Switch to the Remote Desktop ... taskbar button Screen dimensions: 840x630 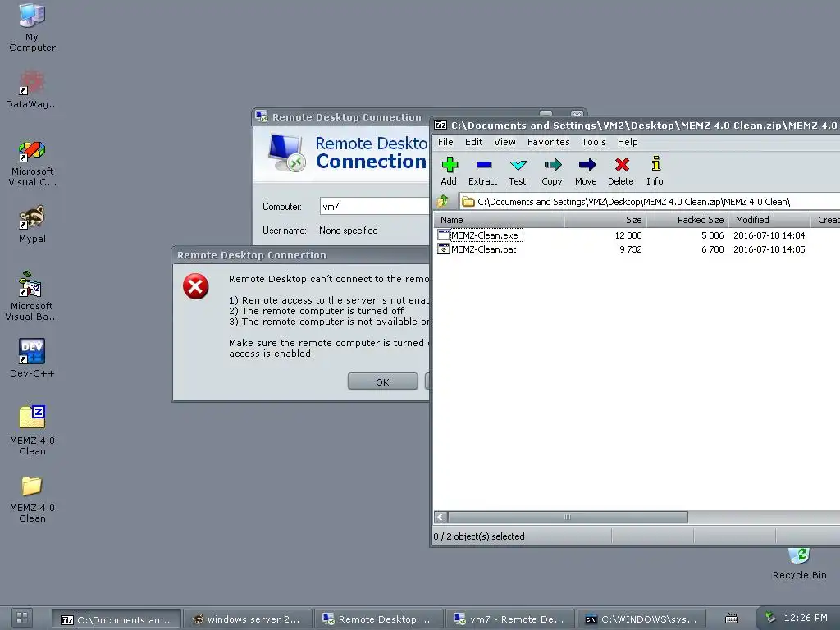378,619
